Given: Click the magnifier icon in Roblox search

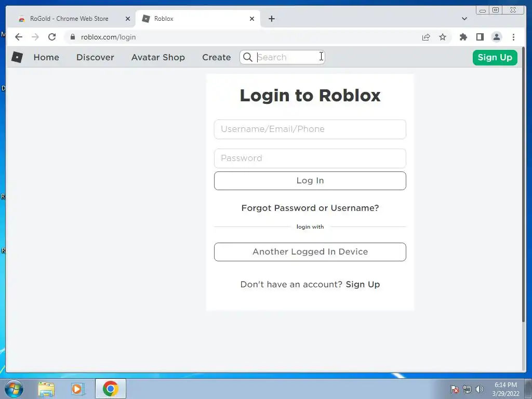Looking at the screenshot, I should tap(248, 57).
